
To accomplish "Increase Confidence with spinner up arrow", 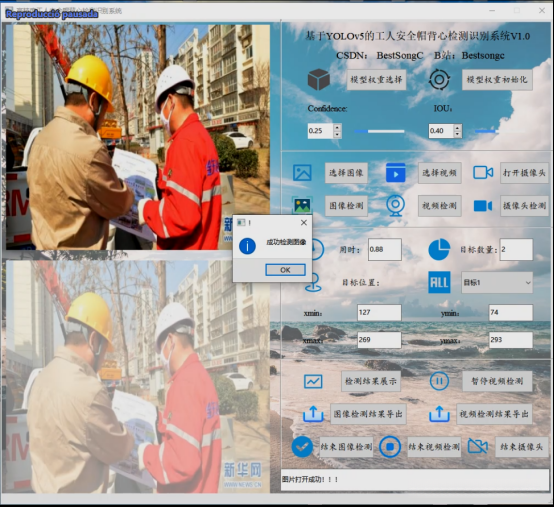I will tap(337, 127).
